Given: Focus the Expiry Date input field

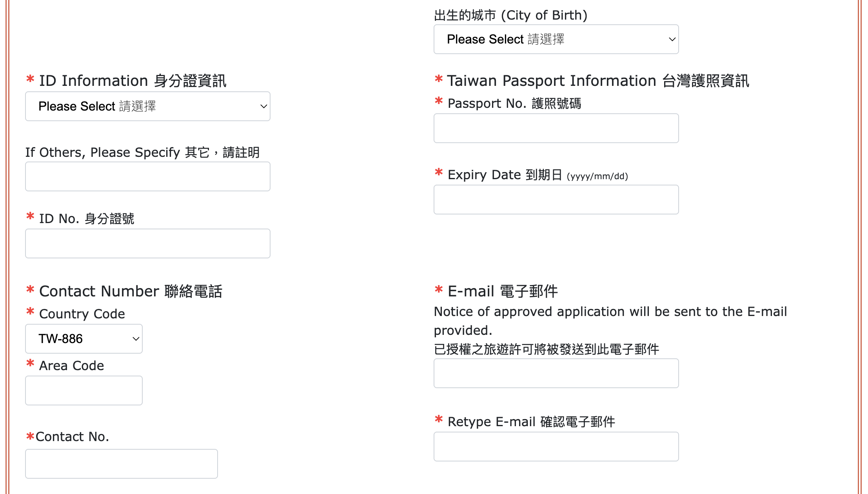Looking at the screenshot, I should [556, 200].
